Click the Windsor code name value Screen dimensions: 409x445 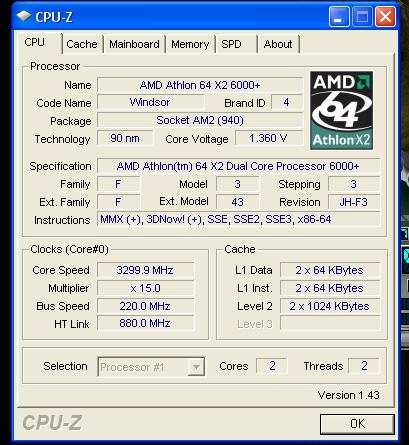pyautogui.click(x=150, y=102)
